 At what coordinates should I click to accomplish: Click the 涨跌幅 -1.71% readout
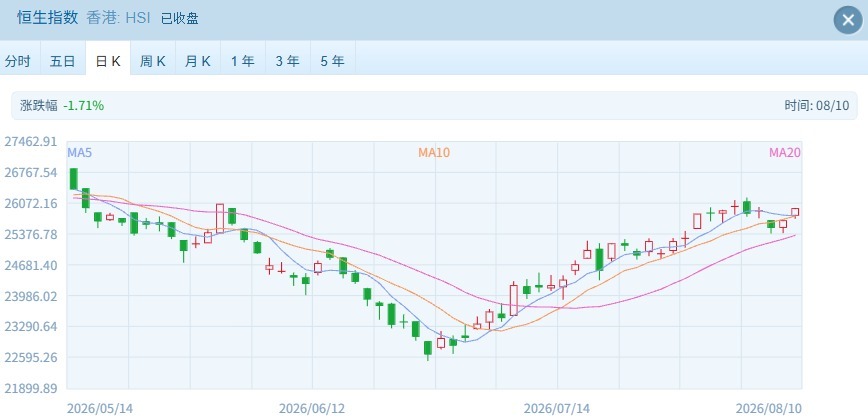coord(62,106)
